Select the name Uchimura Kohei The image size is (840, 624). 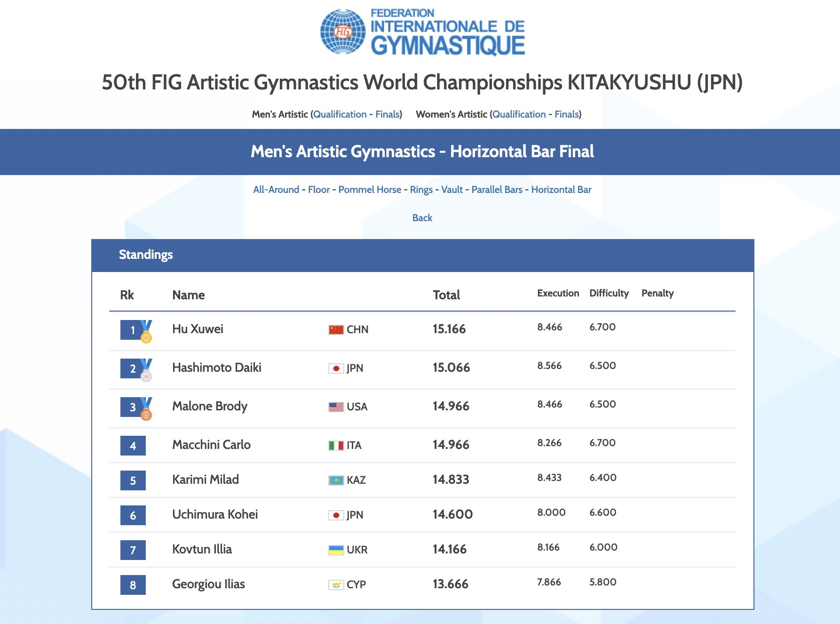pos(215,514)
